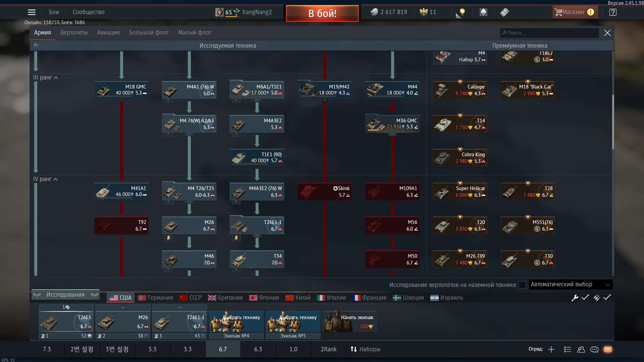Open the Бои menu

pos(54,12)
